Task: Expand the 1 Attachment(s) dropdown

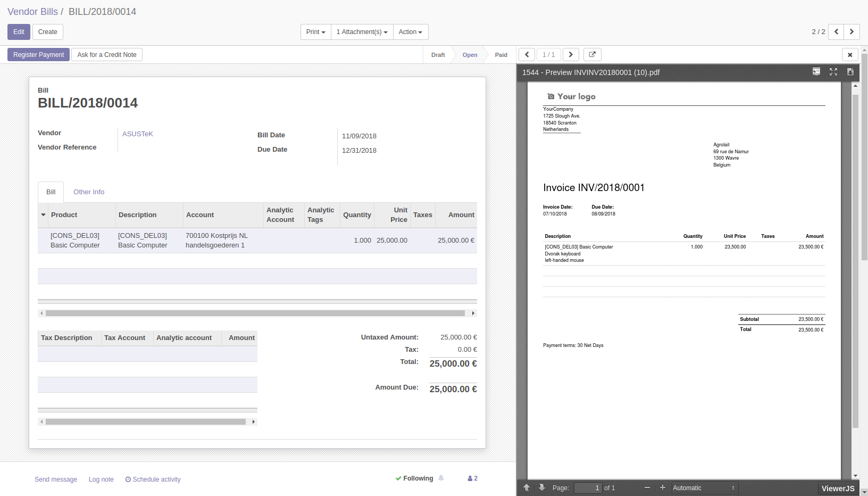Action: 362,32
